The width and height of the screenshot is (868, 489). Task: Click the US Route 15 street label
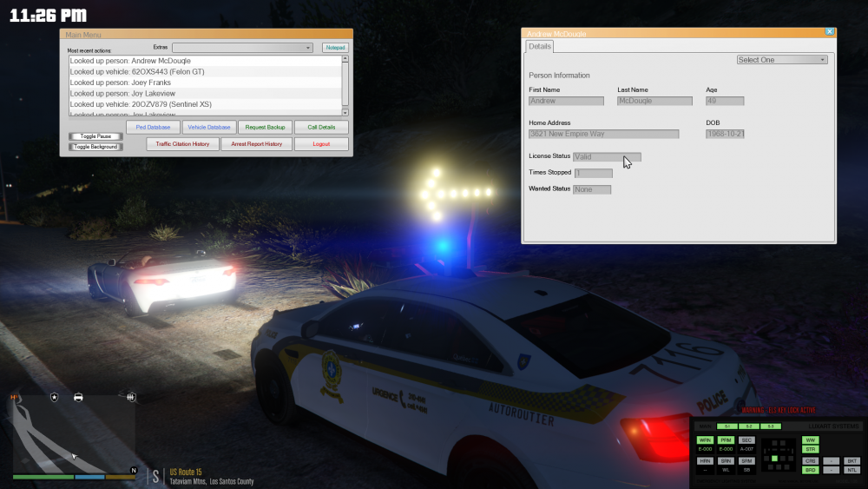point(186,472)
